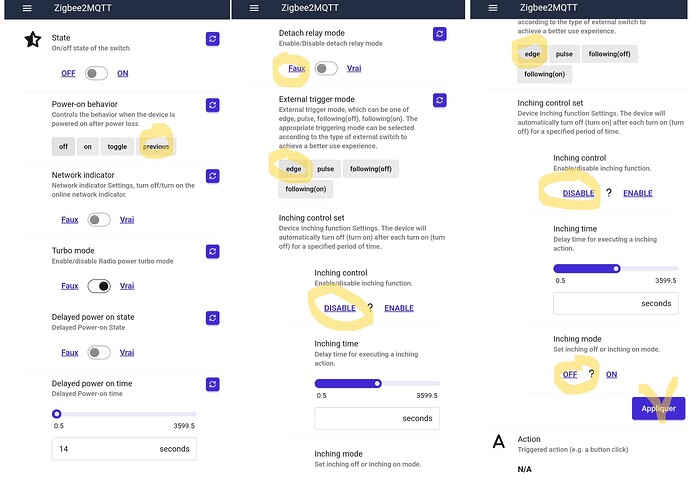The height and width of the screenshot is (485, 690).
Task: Refresh the Network indicator value
Action: coord(212,176)
